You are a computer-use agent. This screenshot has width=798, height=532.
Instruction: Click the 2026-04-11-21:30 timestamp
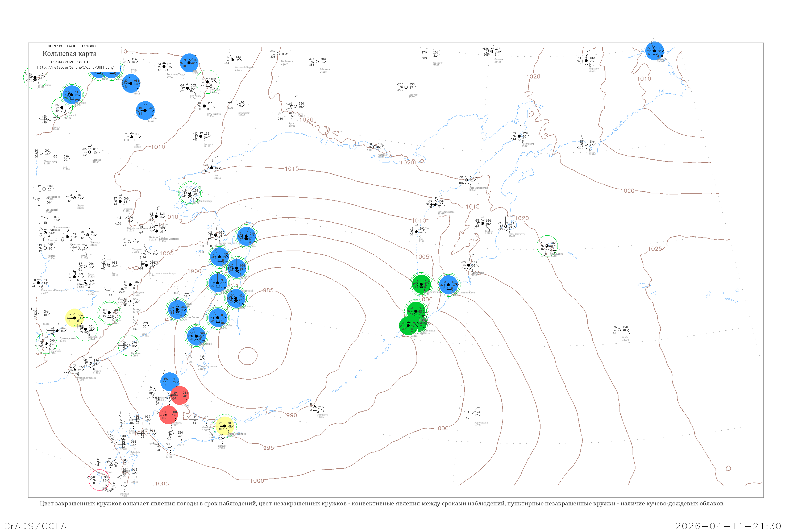click(x=728, y=526)
